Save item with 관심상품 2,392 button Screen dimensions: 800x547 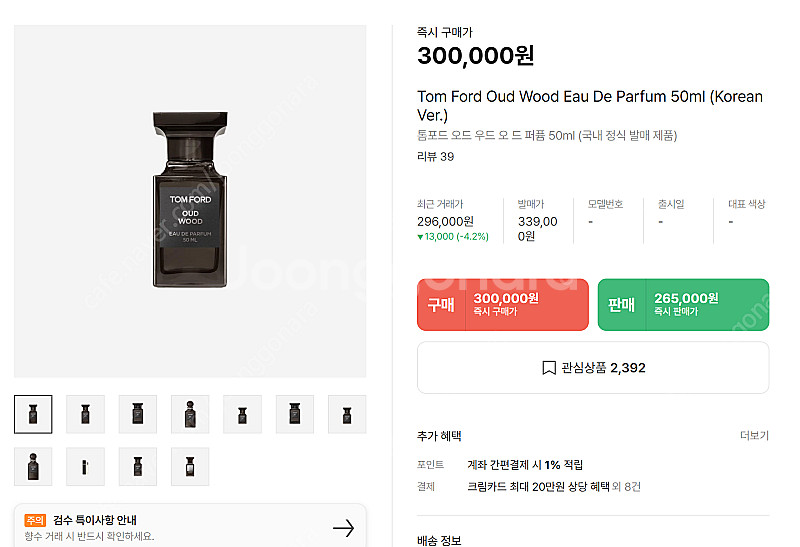pos(593,368)
